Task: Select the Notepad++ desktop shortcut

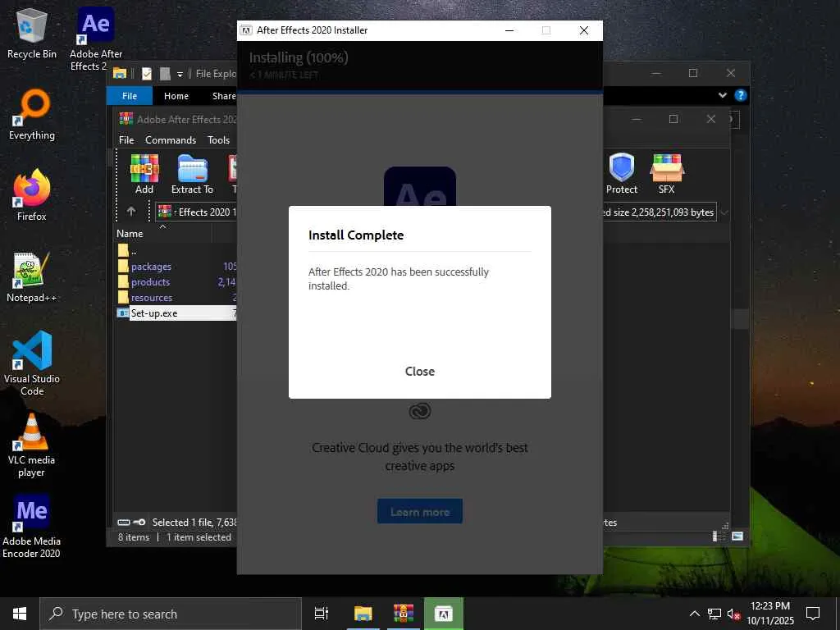Action: pos(32,277)
